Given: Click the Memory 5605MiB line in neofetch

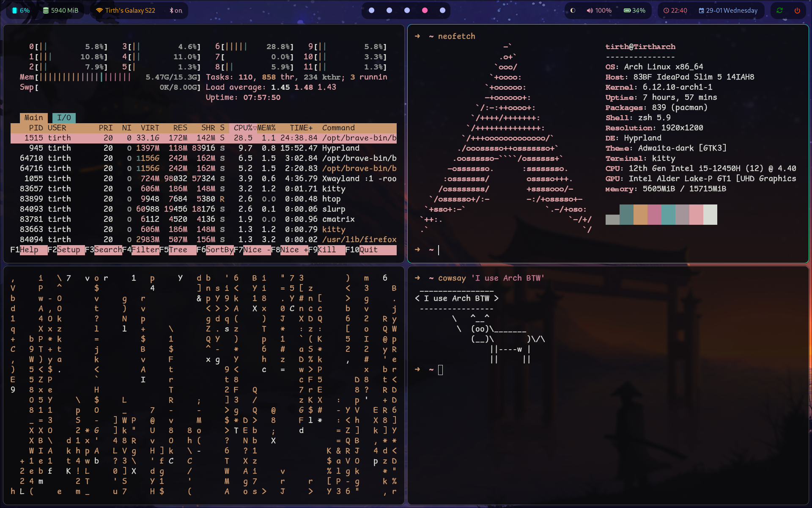Looking at the screenshot, I should (666, 189).
